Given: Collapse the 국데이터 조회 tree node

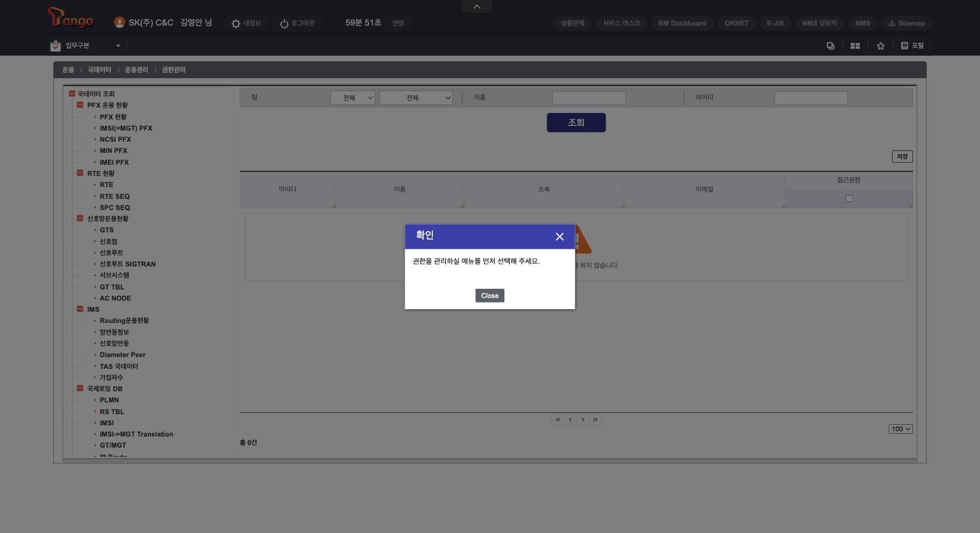Looking at the screenshot, I should coord(72,94).
